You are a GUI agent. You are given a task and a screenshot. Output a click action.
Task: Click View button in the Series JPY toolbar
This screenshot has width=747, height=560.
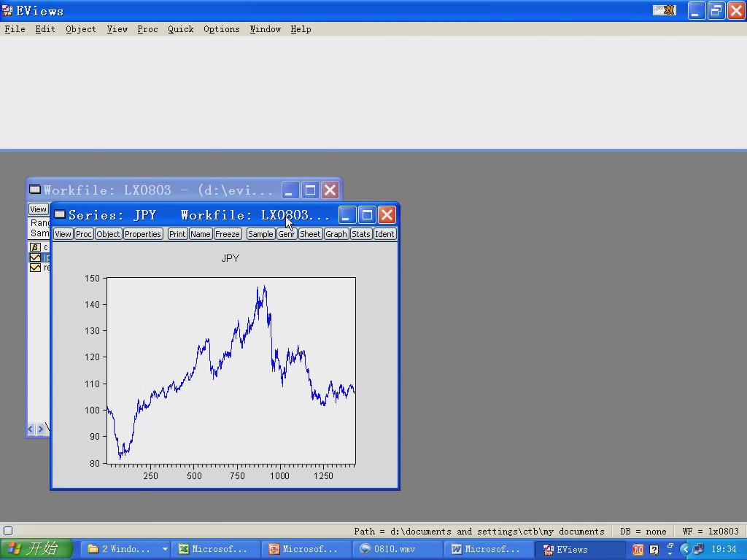(63, 234)
